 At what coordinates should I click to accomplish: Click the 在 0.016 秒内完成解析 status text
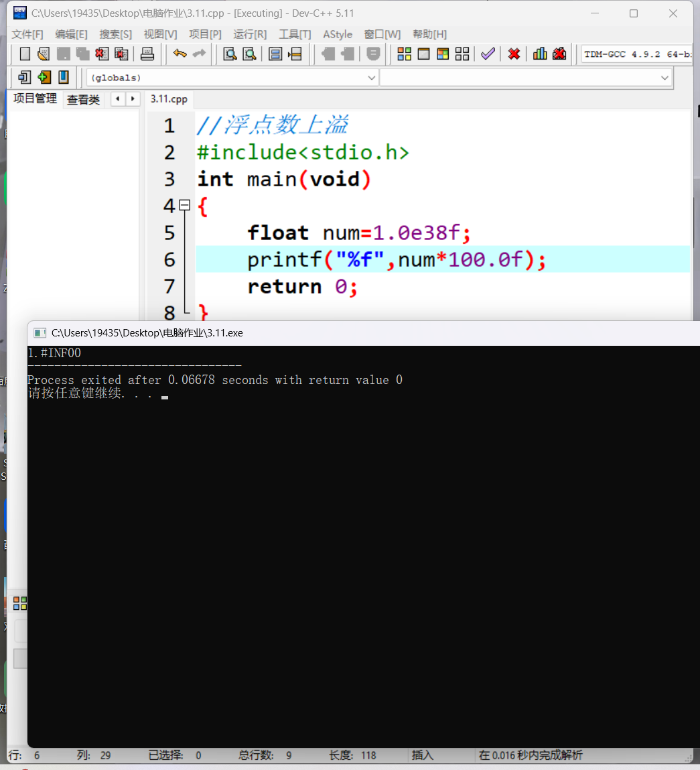tap(531, 755)
